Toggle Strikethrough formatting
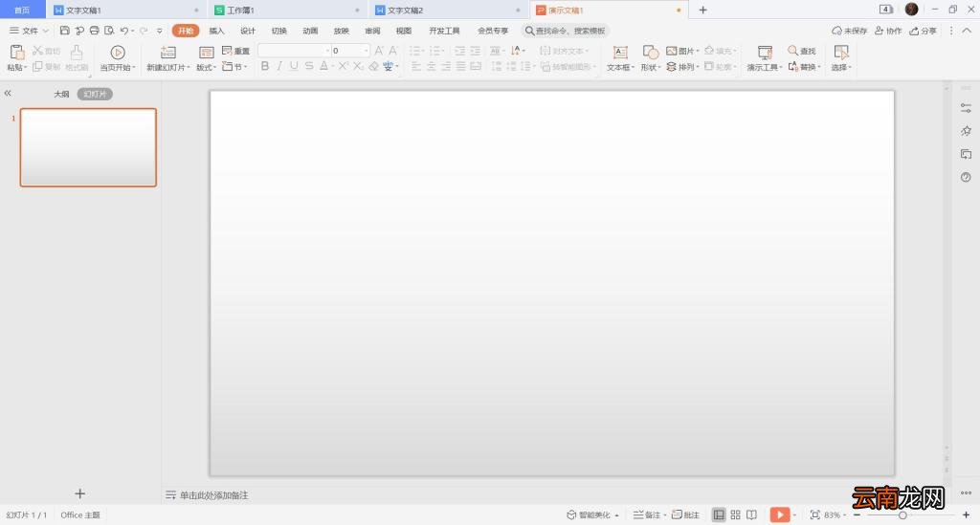The height and width of the screenshot is (525, 980). [x=309, y=66]
